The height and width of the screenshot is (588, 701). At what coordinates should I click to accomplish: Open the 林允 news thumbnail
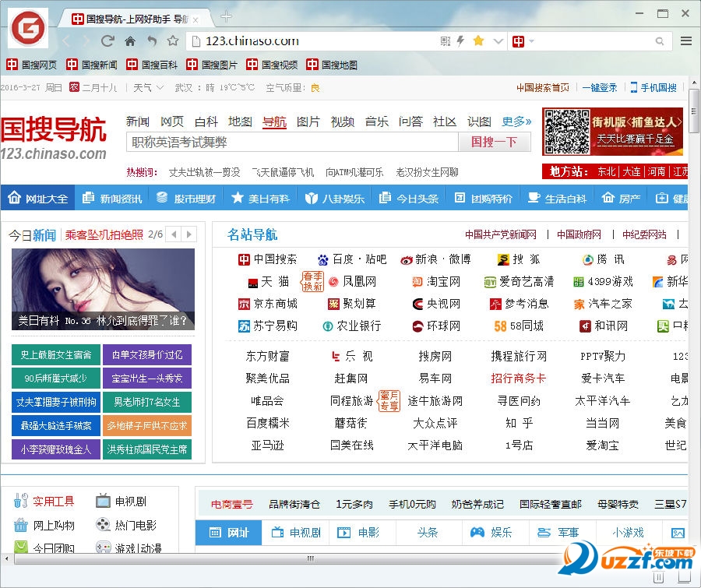[x=104, y=289]
